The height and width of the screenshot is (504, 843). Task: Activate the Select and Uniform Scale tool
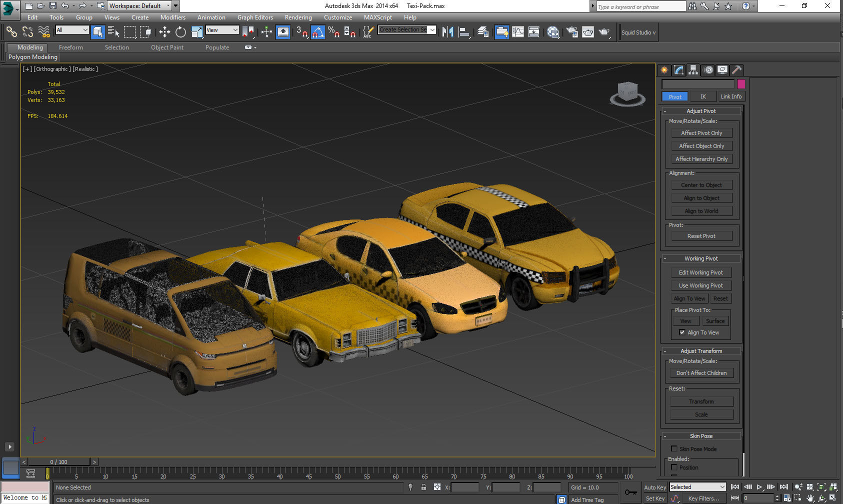pos(197,32)
